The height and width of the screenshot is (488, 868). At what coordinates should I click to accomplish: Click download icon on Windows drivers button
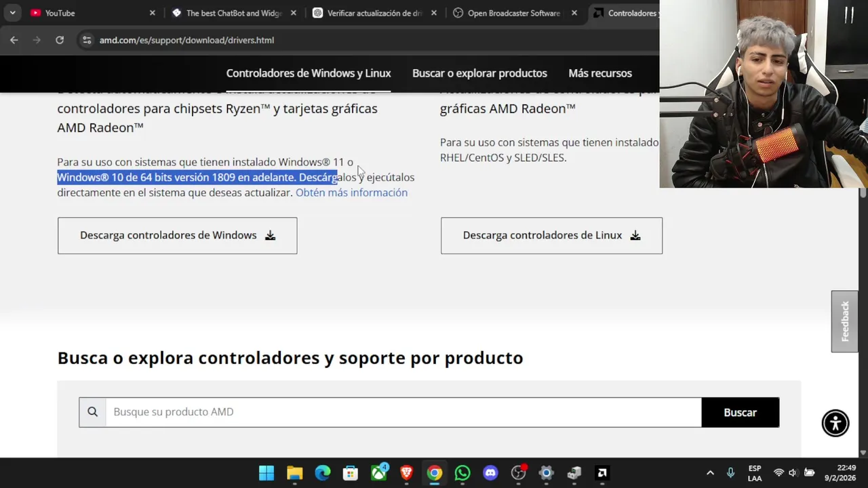coord(270,235)
